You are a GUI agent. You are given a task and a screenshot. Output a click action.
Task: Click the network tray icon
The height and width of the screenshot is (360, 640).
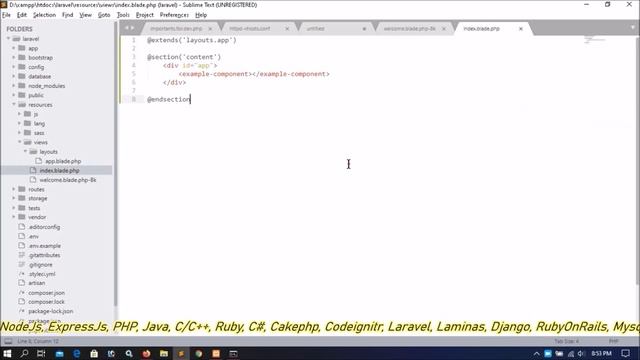click(571, 353)
